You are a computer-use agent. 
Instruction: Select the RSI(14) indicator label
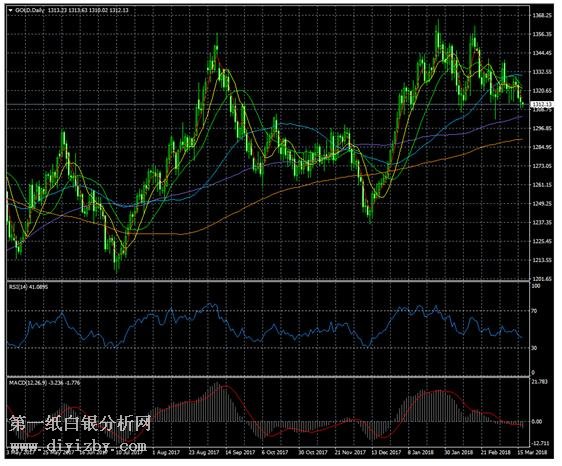tap(18, 287)
